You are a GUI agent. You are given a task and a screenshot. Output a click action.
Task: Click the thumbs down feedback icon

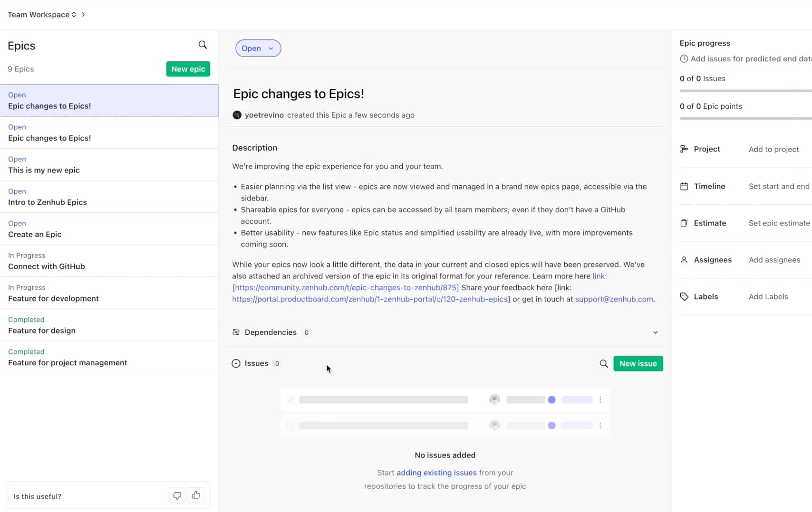point(177,495)
